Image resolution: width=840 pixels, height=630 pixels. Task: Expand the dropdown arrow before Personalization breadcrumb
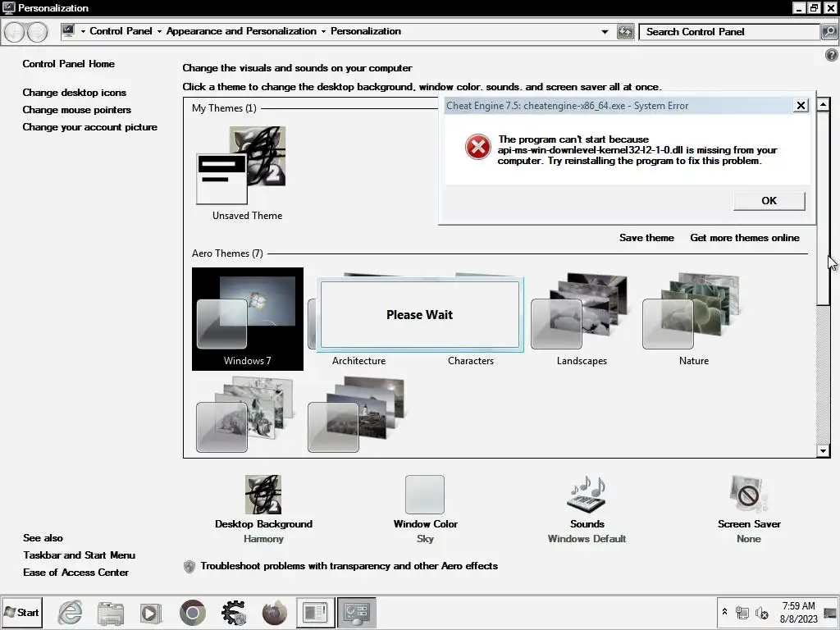click(x=323, y=32)
